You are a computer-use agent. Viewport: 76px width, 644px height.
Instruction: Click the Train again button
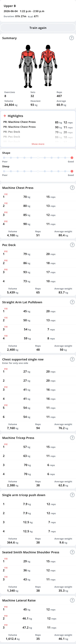(x=38, y=28)
